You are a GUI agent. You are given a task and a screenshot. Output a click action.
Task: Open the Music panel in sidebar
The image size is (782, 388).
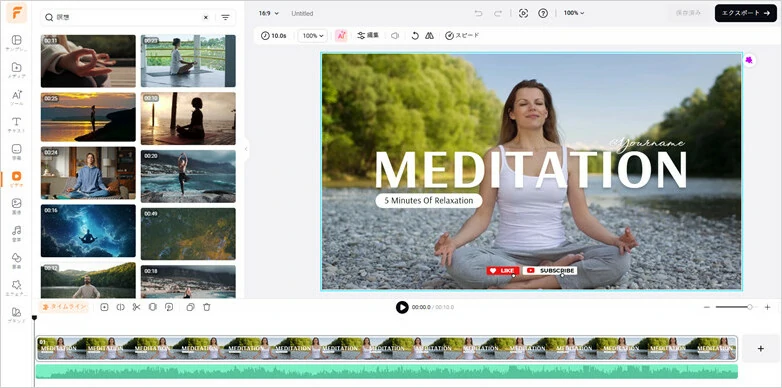[x=16, y=233]
